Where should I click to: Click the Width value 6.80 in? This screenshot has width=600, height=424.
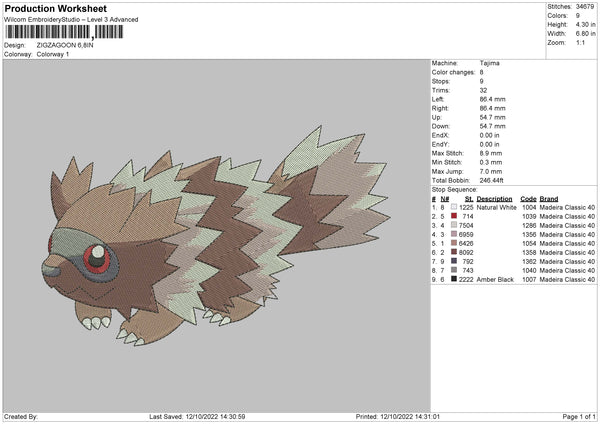point(585,34)
